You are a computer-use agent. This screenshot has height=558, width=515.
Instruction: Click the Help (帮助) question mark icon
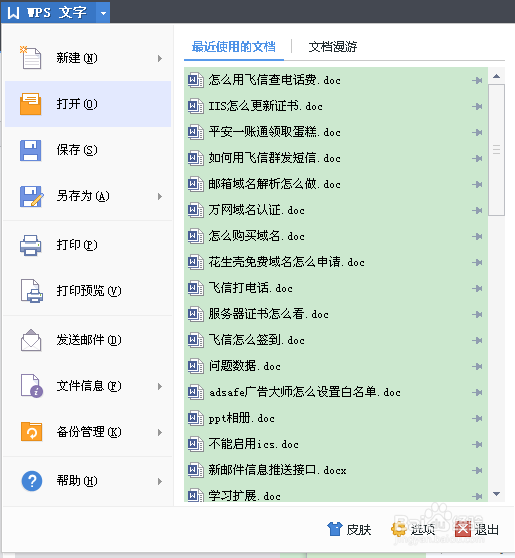[x=32, y=481]
